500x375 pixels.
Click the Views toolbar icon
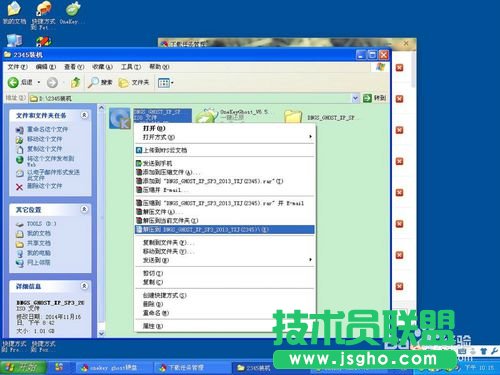163,83
